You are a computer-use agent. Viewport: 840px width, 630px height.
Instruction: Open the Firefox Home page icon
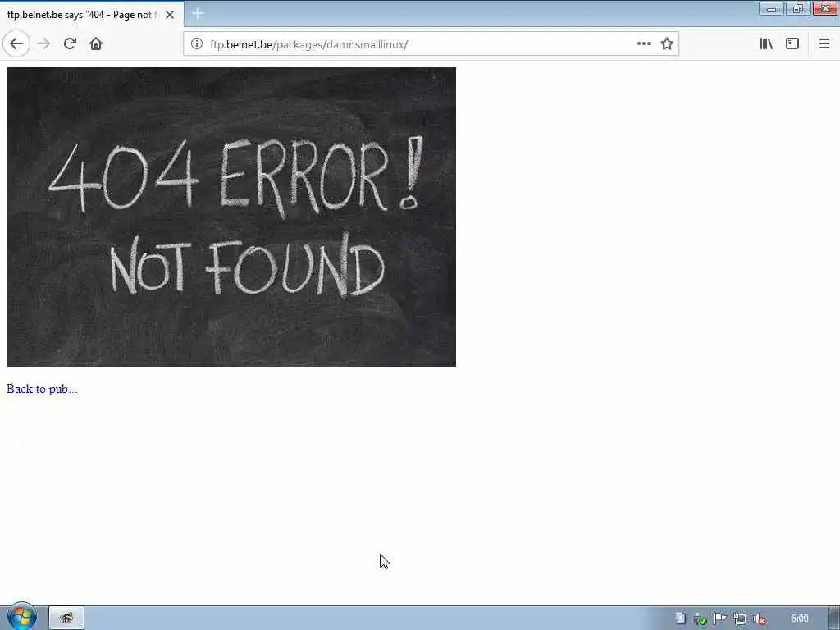[96, 44]
